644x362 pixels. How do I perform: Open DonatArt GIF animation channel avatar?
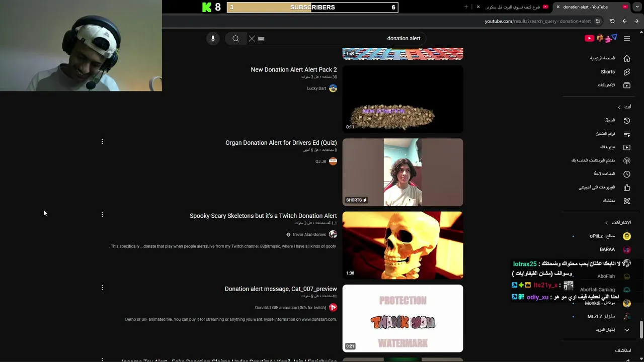333,308
